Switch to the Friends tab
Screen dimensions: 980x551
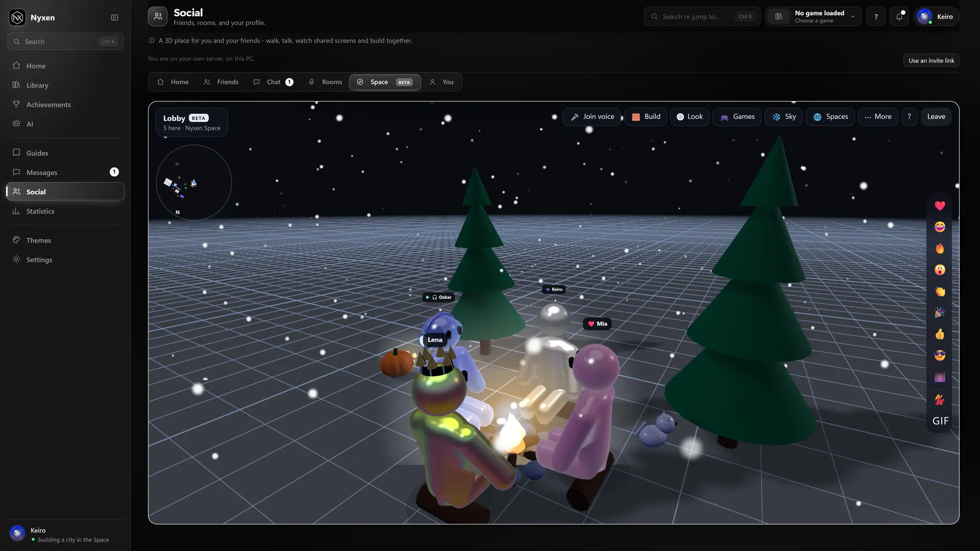[221, 82]
